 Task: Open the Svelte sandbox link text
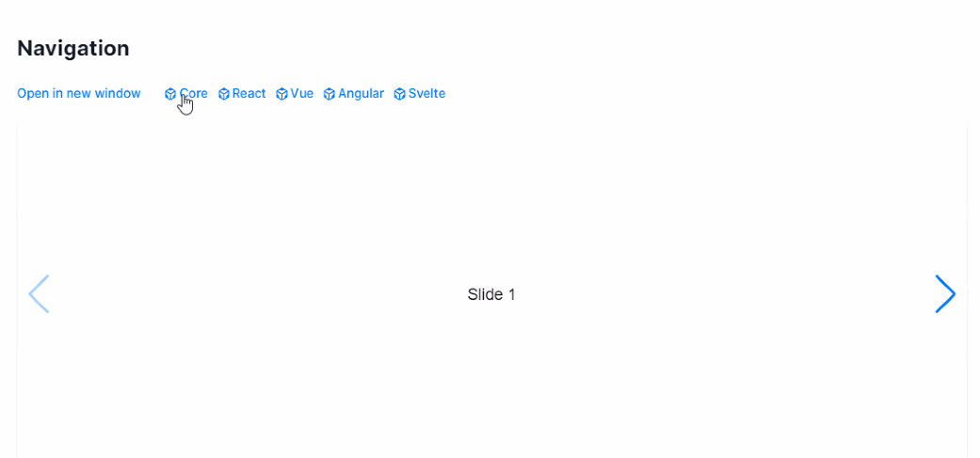pos(426,94)
